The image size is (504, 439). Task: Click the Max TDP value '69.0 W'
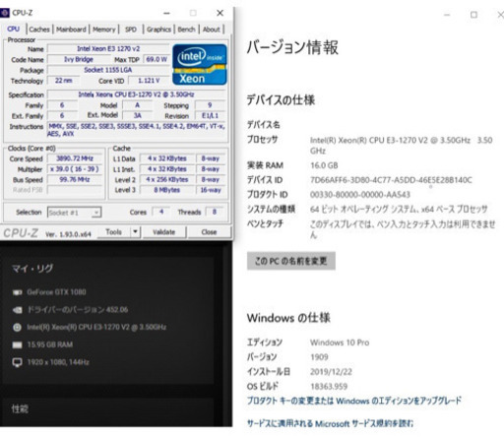point(157,60)
